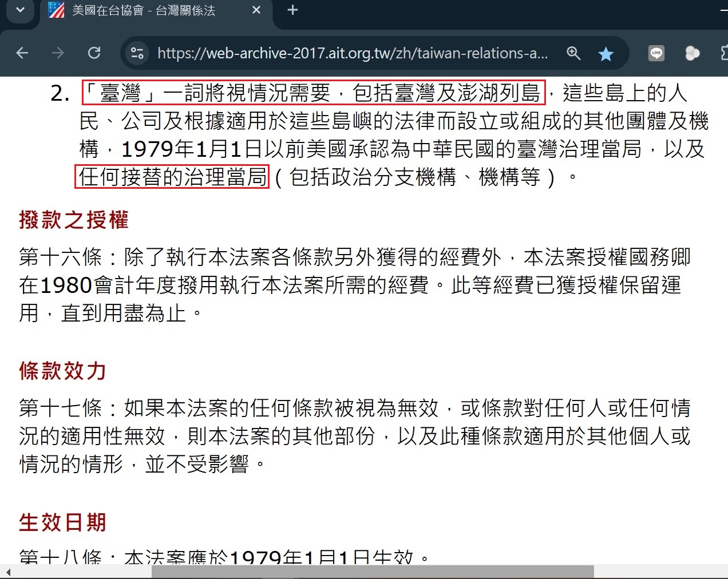Open the LINE extension icon

(x=656, y=53)
